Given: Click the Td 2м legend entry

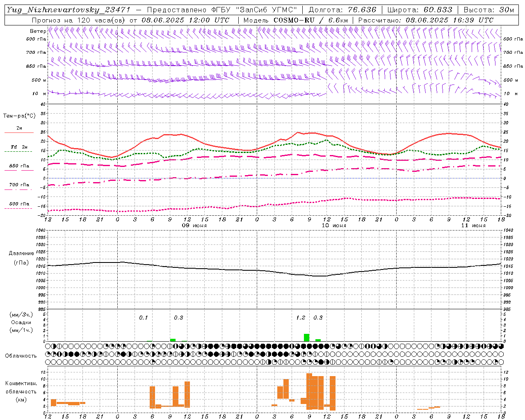Looking at the screenshot, I should tap(19, 147).
